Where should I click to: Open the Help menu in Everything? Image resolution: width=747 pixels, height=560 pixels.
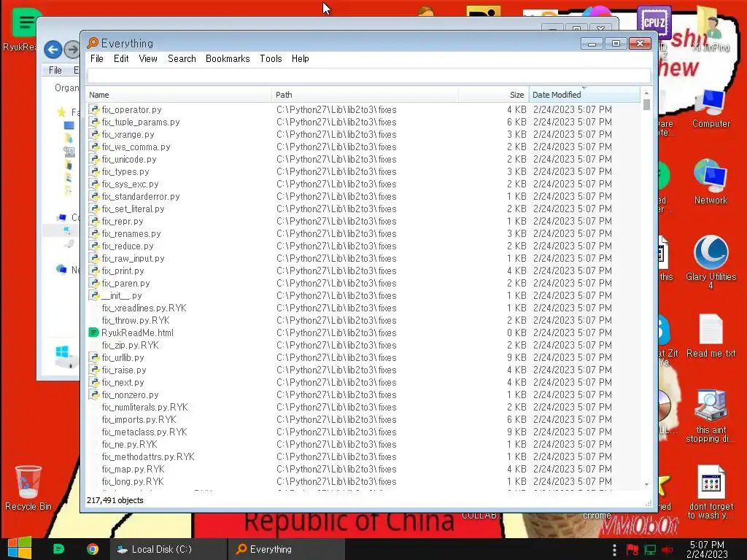coord(300,58)
